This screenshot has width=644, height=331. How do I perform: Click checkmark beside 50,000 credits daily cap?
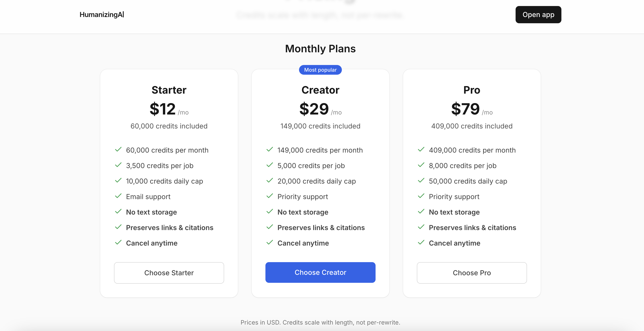[x=421, y=181]
